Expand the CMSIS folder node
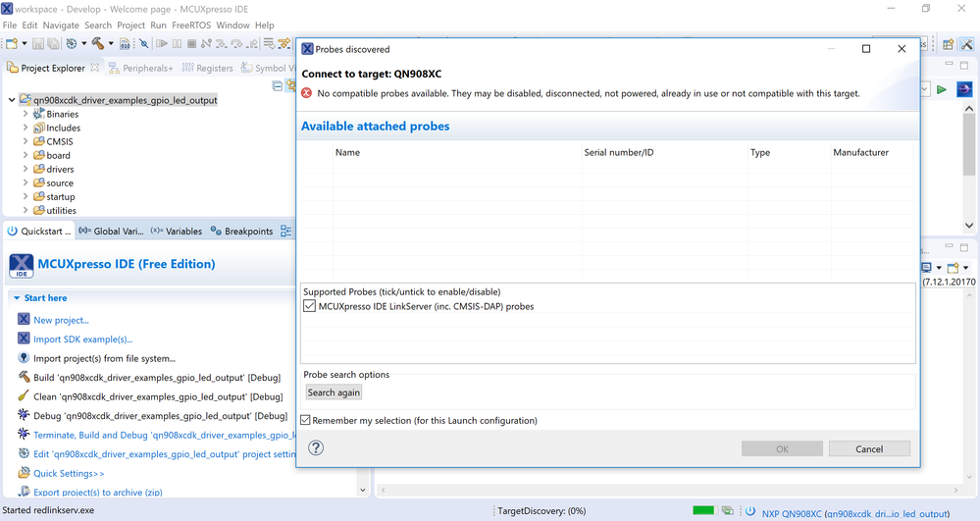This screenshot has height=521, width=980. tap(26, 141)
